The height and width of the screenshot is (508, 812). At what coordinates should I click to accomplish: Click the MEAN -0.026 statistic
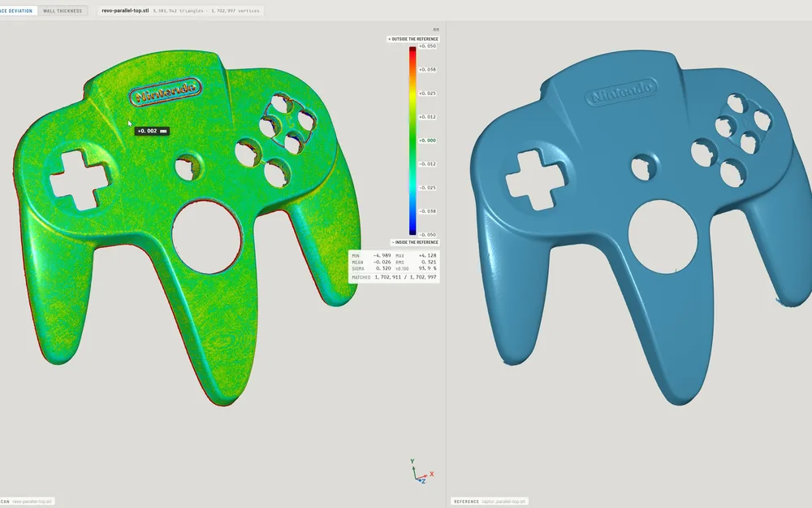[x=371, y=263]
